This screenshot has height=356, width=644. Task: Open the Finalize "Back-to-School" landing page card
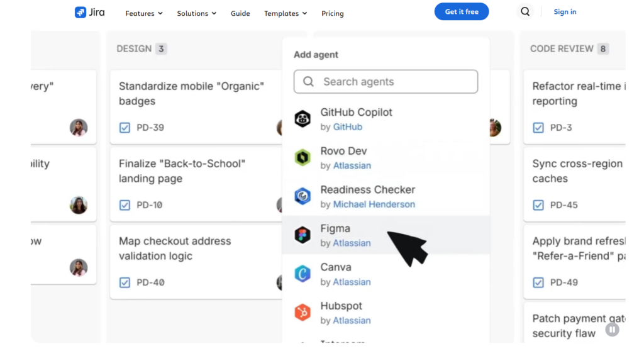[x=196, y=184]
